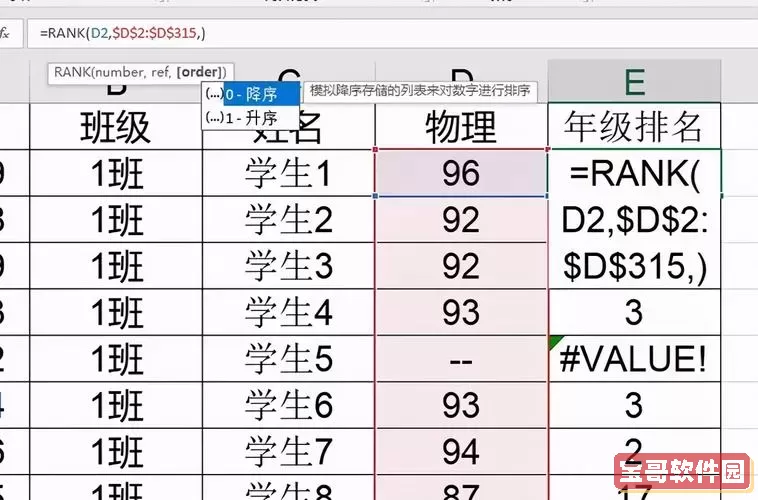Click physics score 93 in 学生4 row
Viewport: 758px width, 500px height.
tap(461, 312)
